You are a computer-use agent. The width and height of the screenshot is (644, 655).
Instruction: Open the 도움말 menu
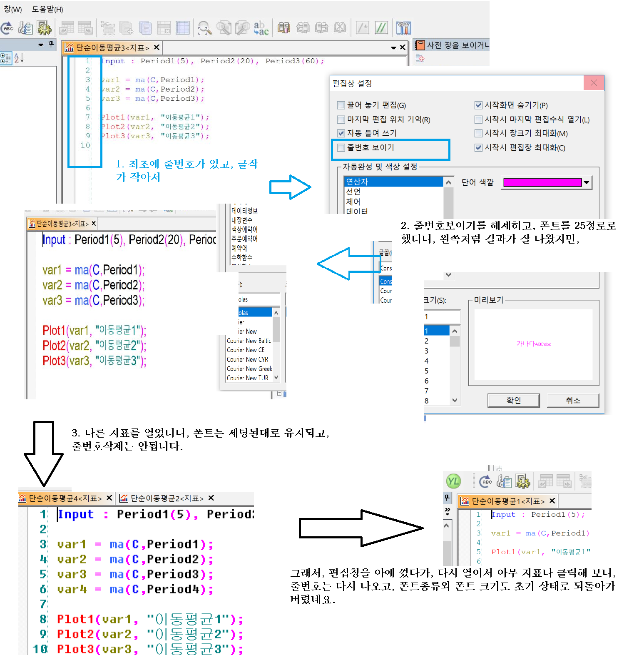pos(47,9)
